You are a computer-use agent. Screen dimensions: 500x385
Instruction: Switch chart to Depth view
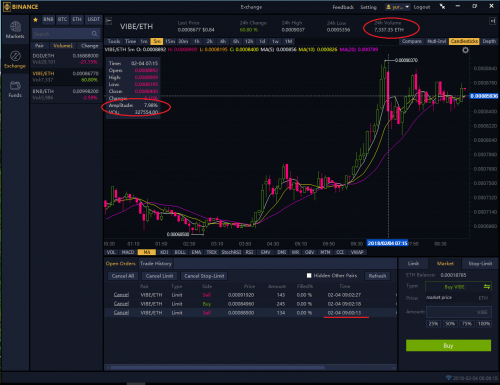coord(489,41)
